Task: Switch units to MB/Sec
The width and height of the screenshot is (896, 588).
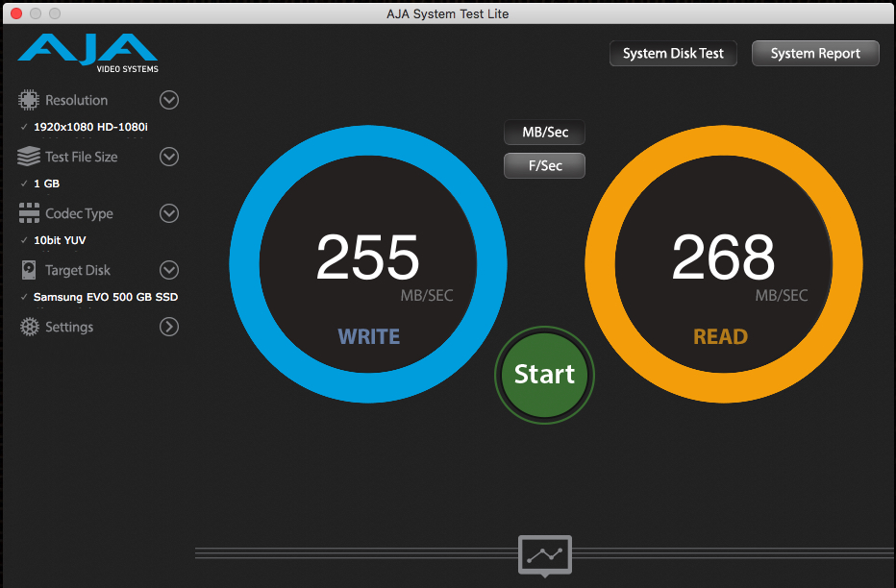Action: (x=544, y=133)
